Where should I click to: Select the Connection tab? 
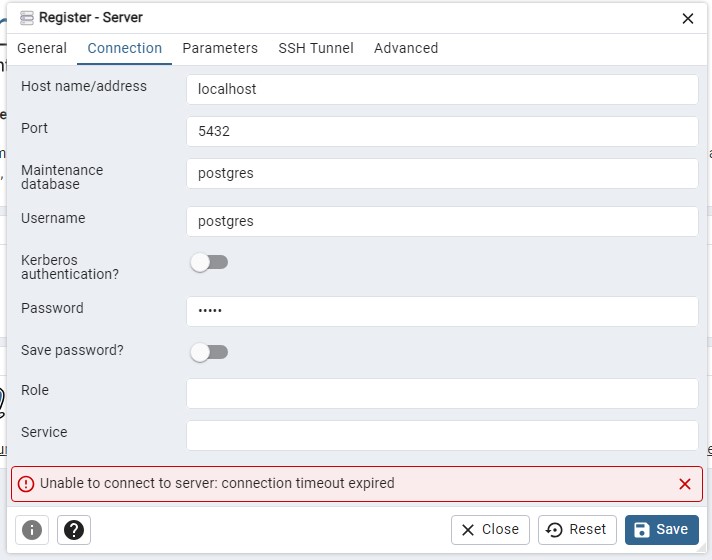click(125, 48)
